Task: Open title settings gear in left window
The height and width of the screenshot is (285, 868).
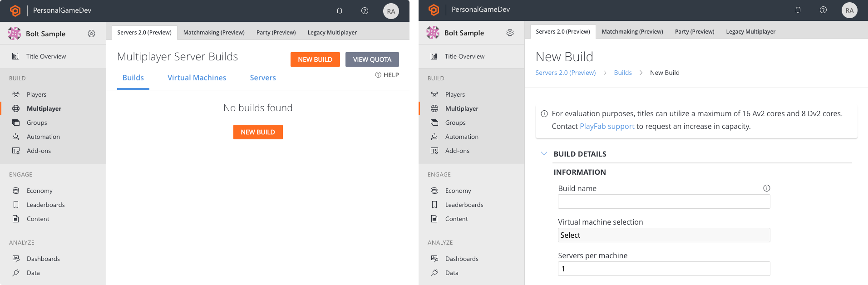Action: [x=91, y=34]
